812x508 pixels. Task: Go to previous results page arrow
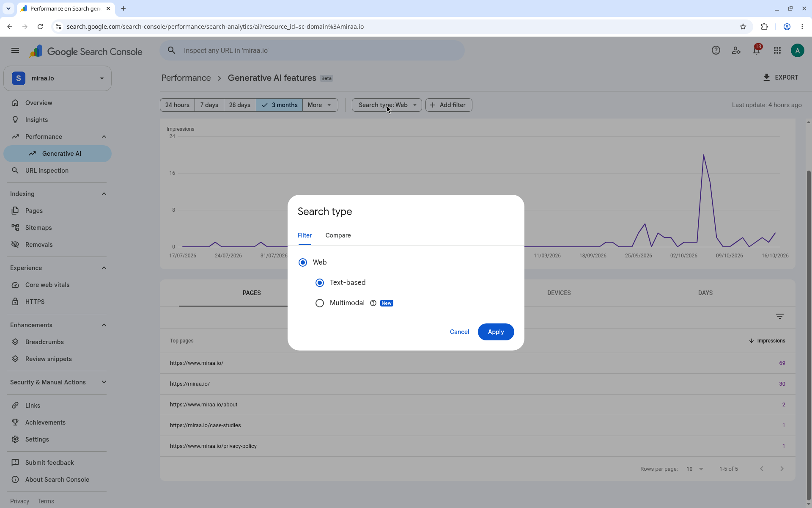[x=761, y=469]
